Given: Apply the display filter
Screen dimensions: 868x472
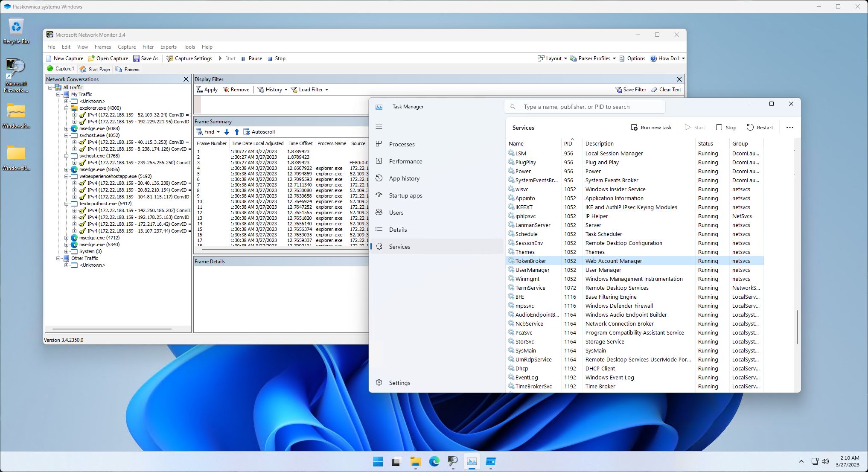Looking at the screenshot, I should pyautogui.click(x=207, y=89).
